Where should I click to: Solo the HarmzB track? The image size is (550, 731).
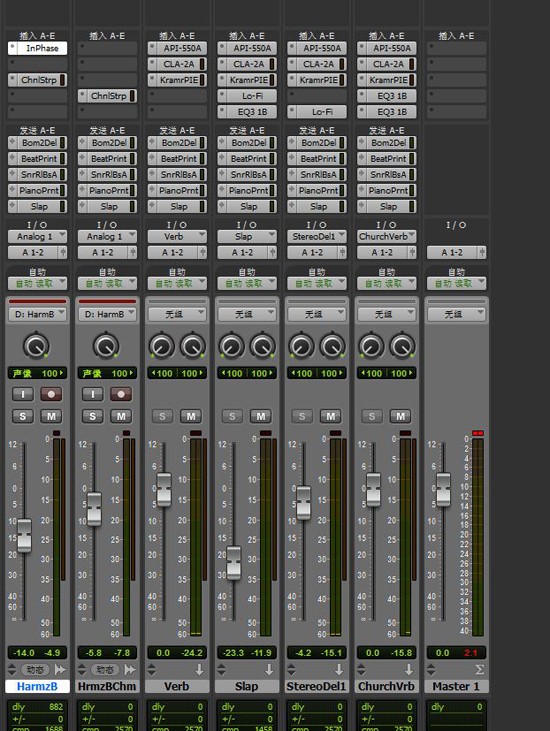(22, 416)
